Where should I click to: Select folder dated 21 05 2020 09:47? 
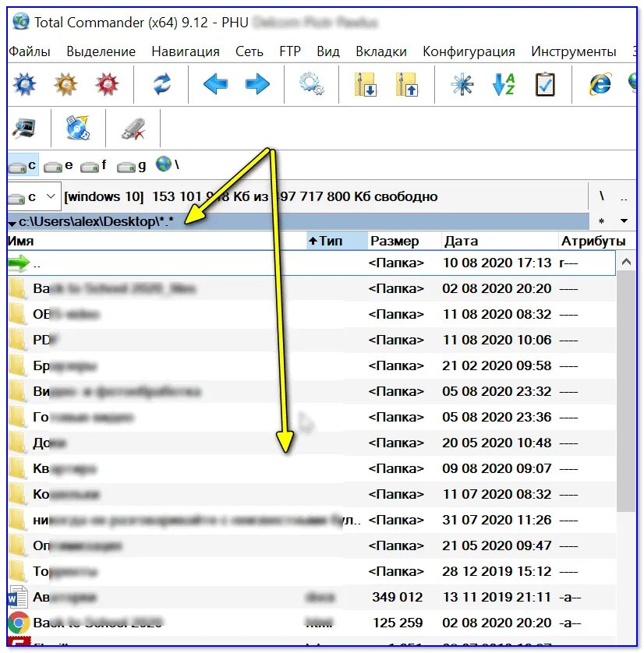pyautogui.click(x=311, y=545)
